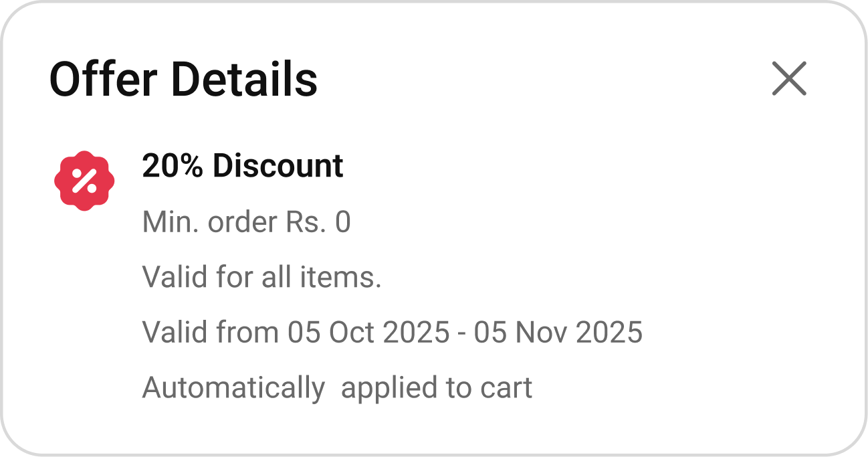Click the word "Offer" in the heading
Viewport: 868px width, 457px height.
(x=103, y=79)
